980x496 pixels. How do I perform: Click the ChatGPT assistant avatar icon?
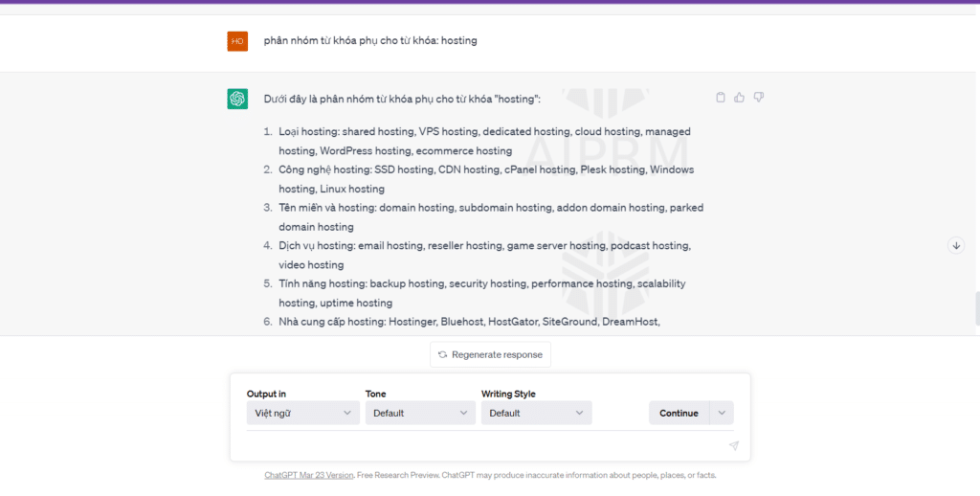[x=237, y=99]
